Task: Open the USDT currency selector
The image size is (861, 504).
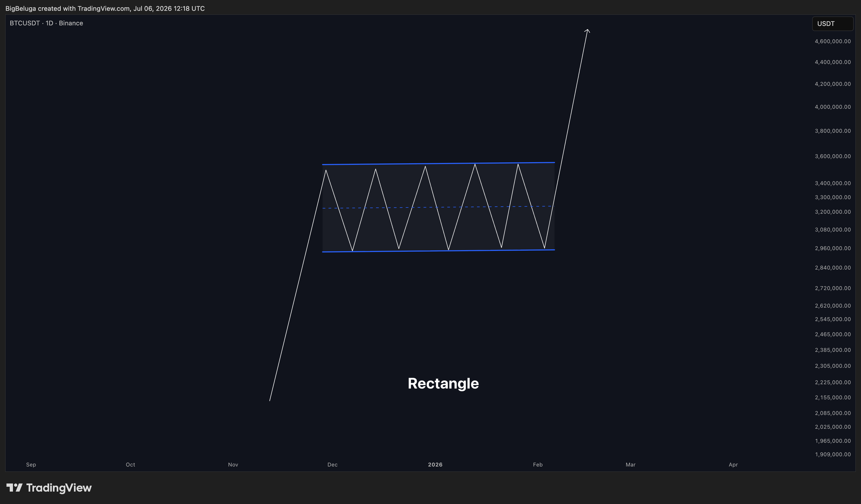Action: click(x=832, y=23)
